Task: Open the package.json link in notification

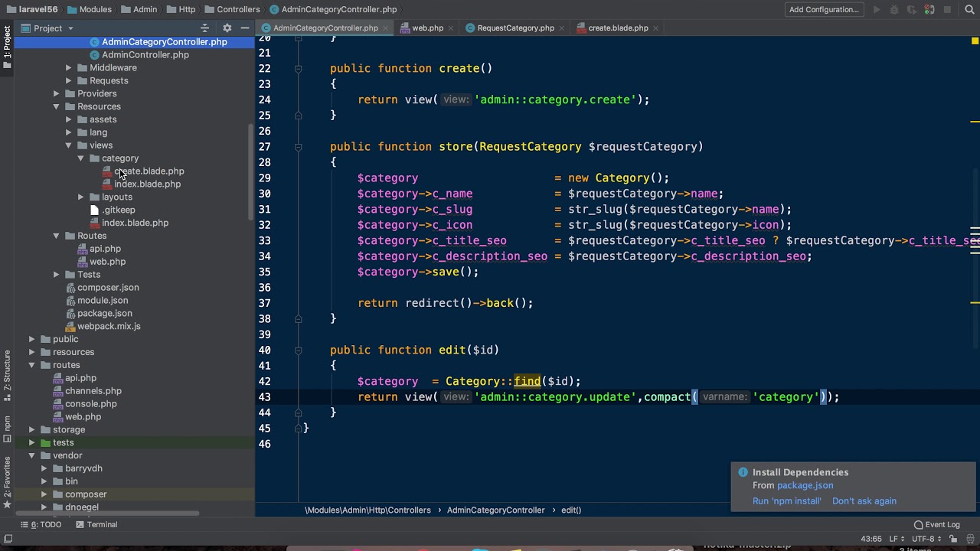Action: click(x=805, y=485)
